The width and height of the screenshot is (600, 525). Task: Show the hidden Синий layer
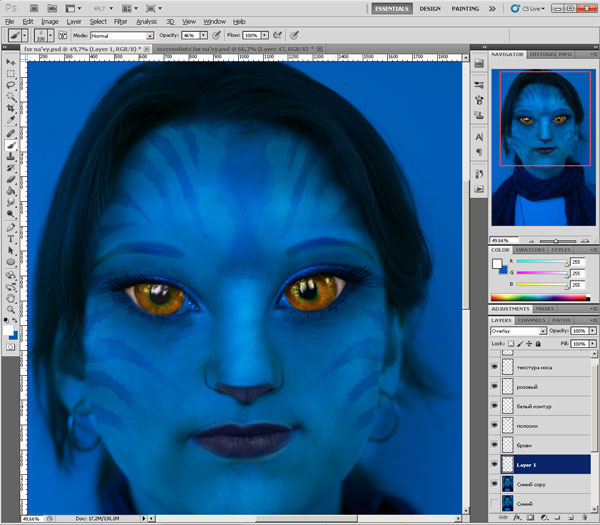click(496, 502)
